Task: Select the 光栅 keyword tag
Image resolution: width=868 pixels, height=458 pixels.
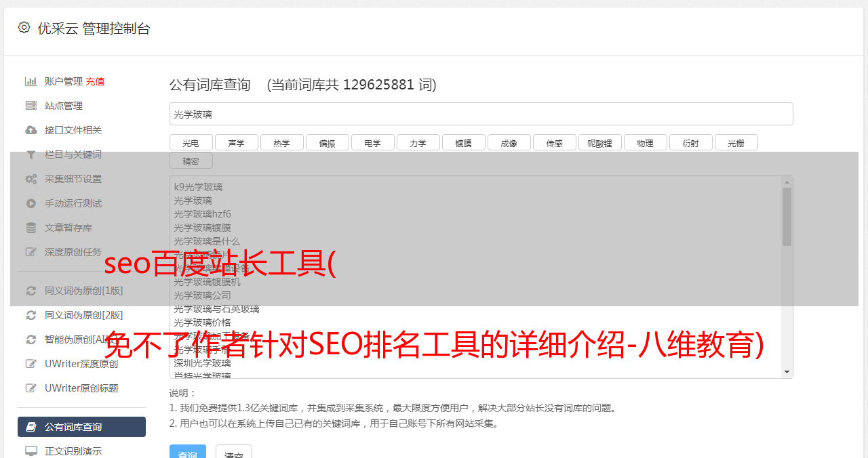Action: 736,143
